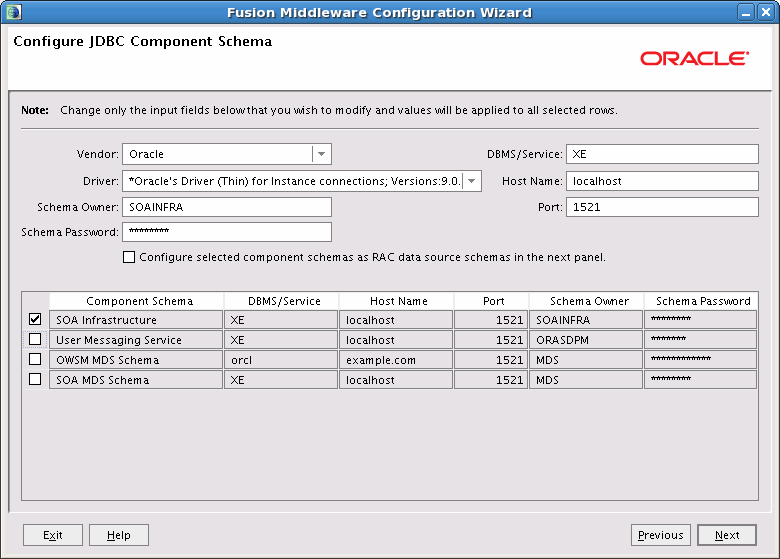
Task: Click the Port input field
Action: coord(662,207)
